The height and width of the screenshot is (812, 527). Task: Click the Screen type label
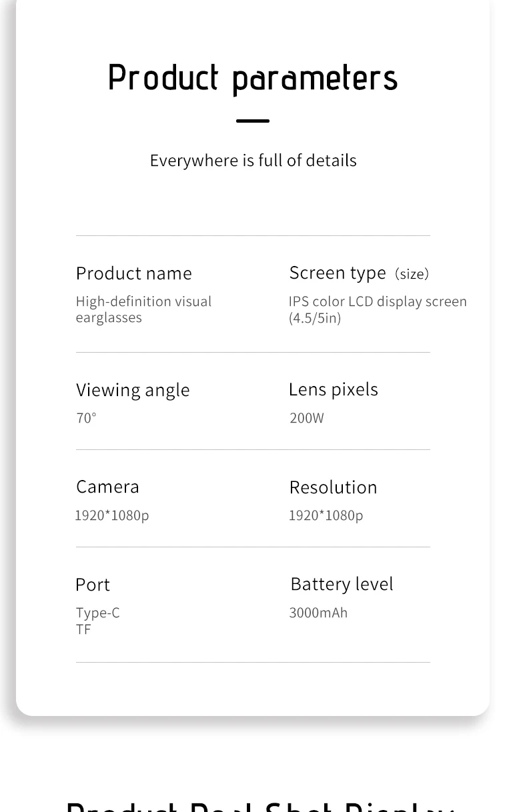pos(338,273)
